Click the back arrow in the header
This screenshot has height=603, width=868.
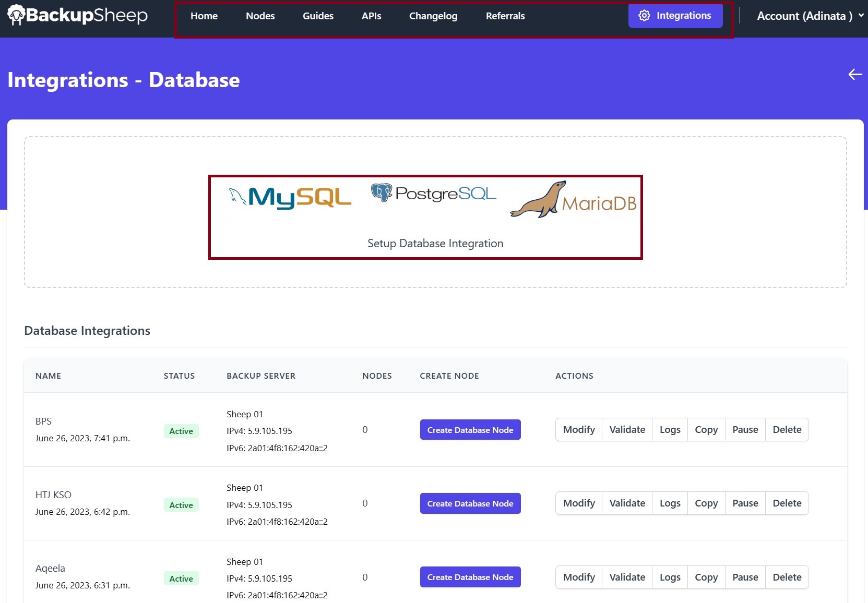pyautogui.click(x=854, y=75)
